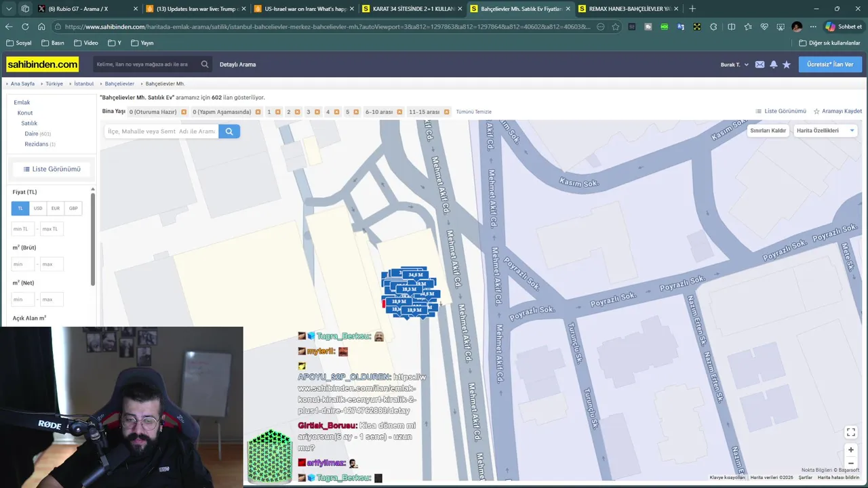The height and width of the screenshot is (488, 868).
Task: Open the favorites star in site header
Action: [x=787, y=64]
